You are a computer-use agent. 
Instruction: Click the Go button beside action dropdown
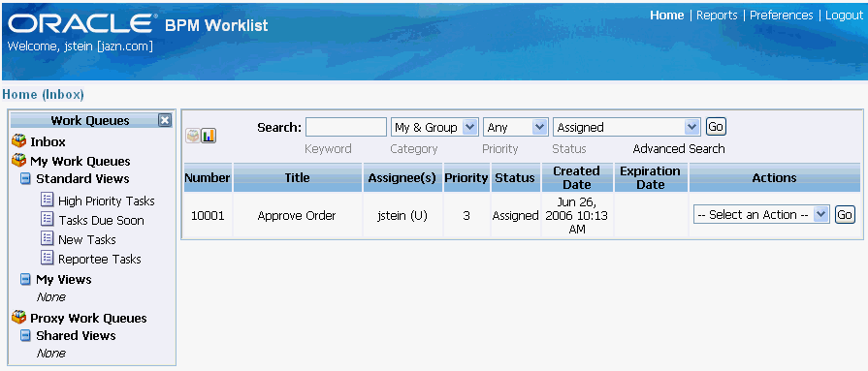click(845, 214)
